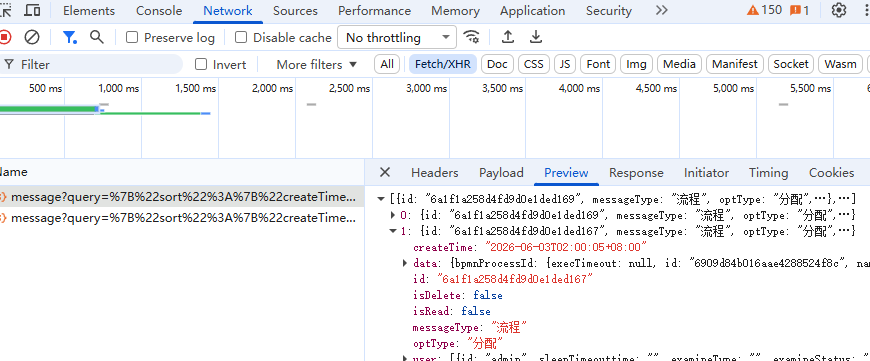Switch to the Elements tab
Viewport: 870px width, 361px height.
click(89, 11)
